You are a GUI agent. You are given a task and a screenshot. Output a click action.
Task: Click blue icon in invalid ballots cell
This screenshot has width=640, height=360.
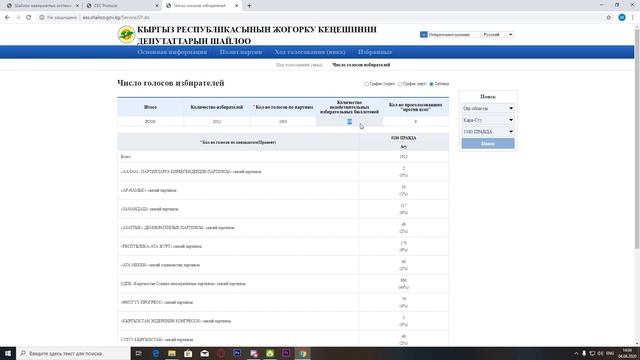(x=349, y=122)
